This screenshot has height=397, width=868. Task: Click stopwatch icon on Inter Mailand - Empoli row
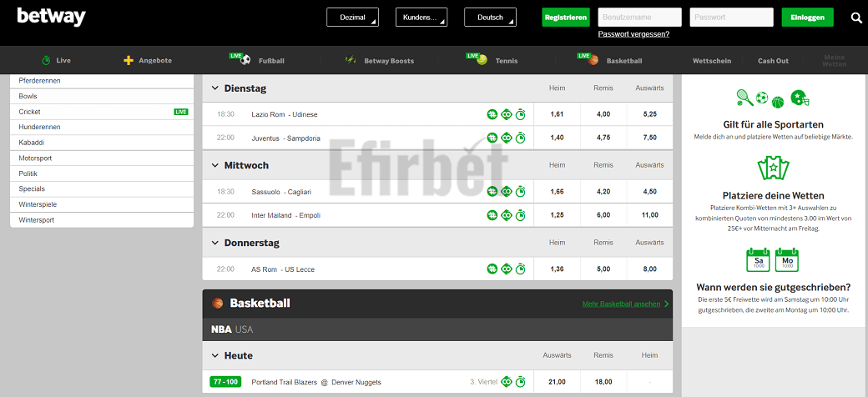pyautogui.click(x=521, y=215)
